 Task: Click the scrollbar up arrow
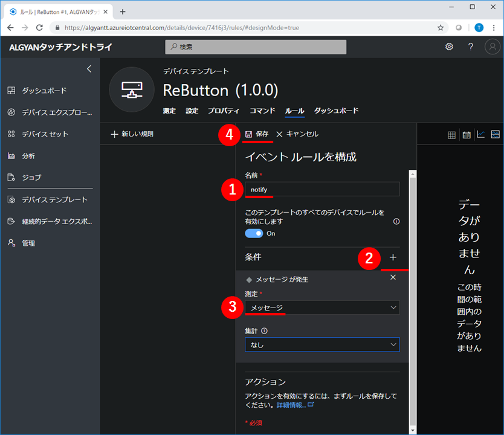point(413,174)
